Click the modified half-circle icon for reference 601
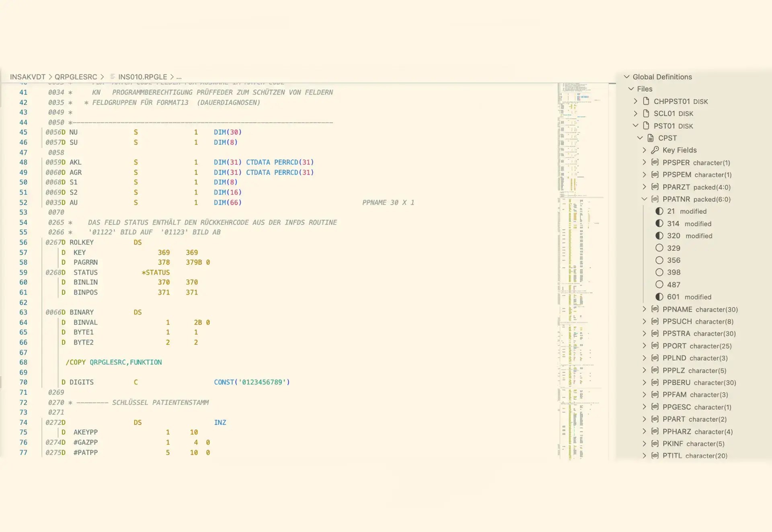The height and width of the screenshot is (532, 772). pos(659,297)
